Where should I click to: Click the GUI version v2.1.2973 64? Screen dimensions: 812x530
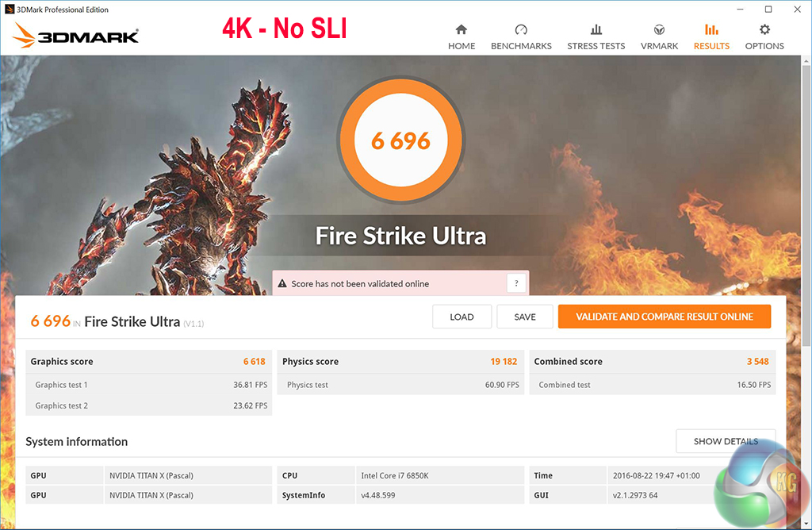(635, 495)
